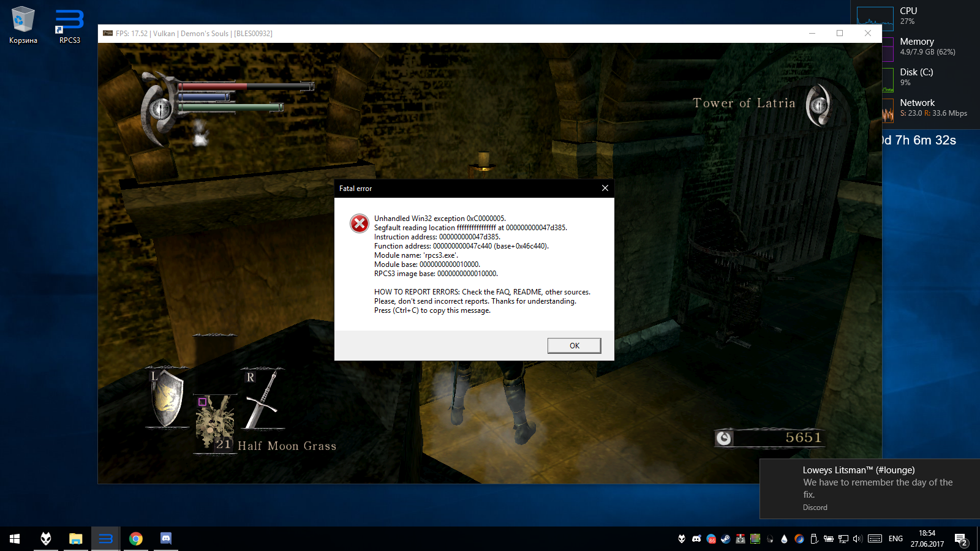
Task: Open the clock showing 18:54
Action: (927, 539)
